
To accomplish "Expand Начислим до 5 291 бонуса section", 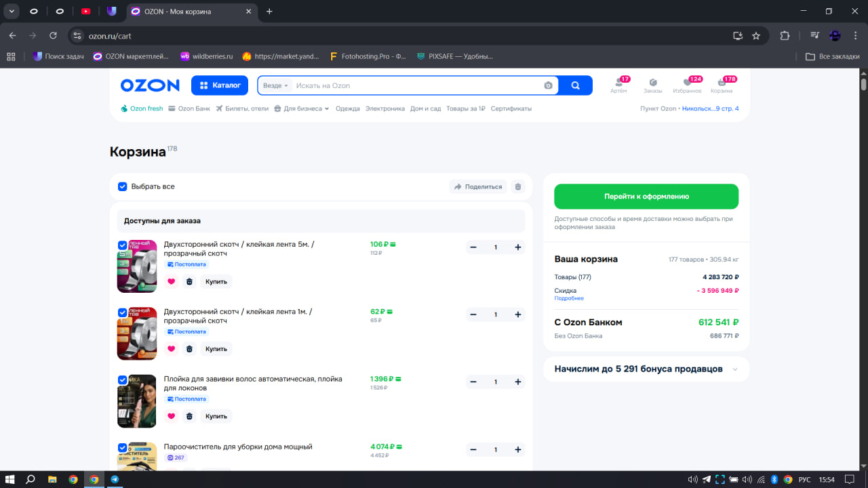I will [x=736, y=369].
